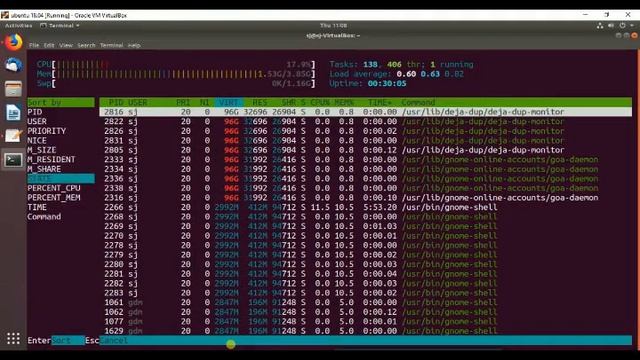The image size is (640, 360).
Task: Select process row with PID 2283
Action: coord(366,293)
